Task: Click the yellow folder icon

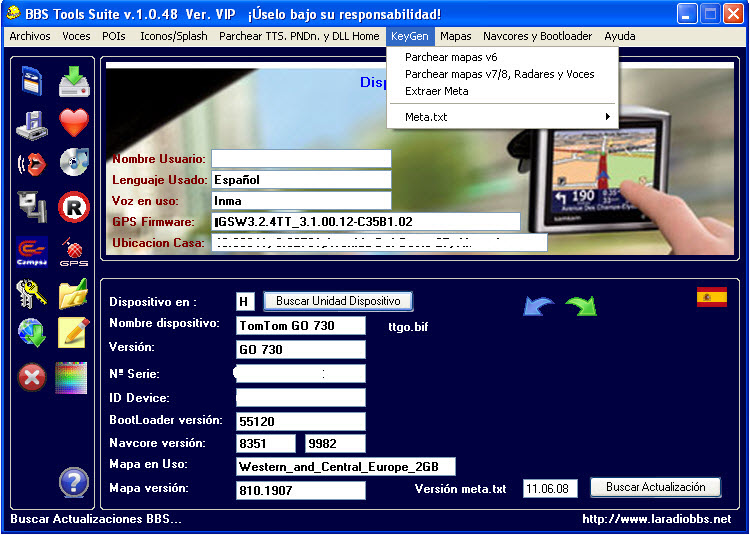Action: click(73, 293)
